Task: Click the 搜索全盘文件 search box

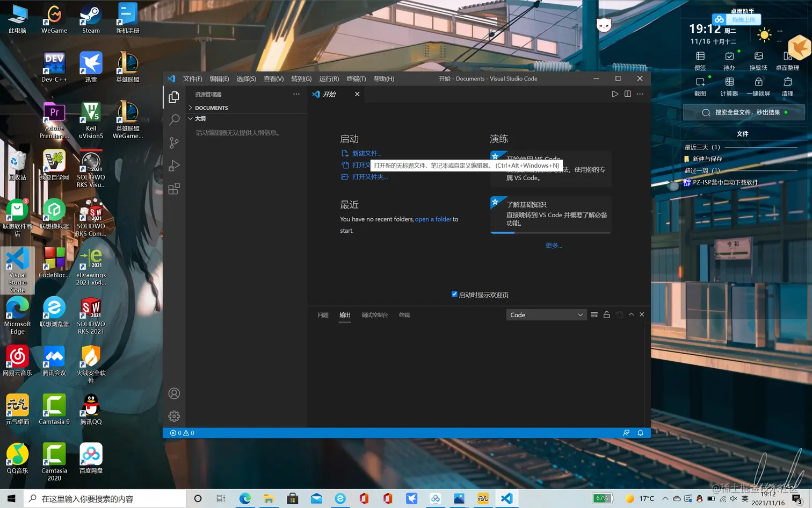Action: (x=744, y=112)
